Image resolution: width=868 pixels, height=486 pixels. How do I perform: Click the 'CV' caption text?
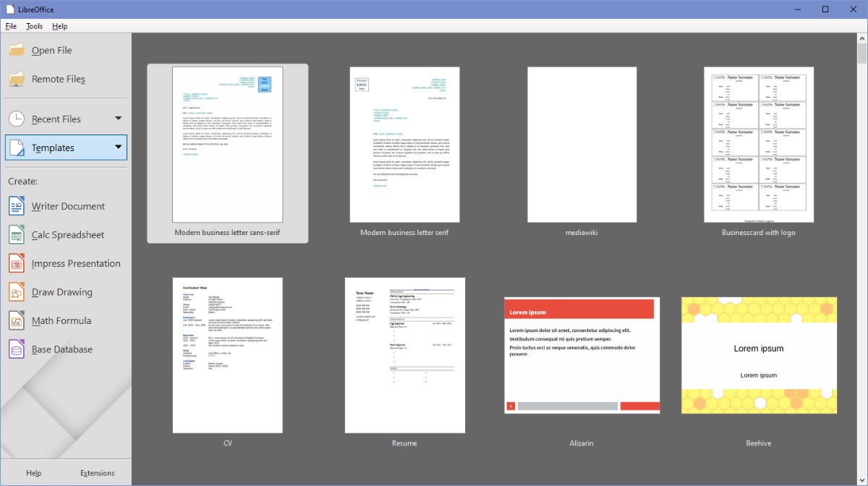228,443
